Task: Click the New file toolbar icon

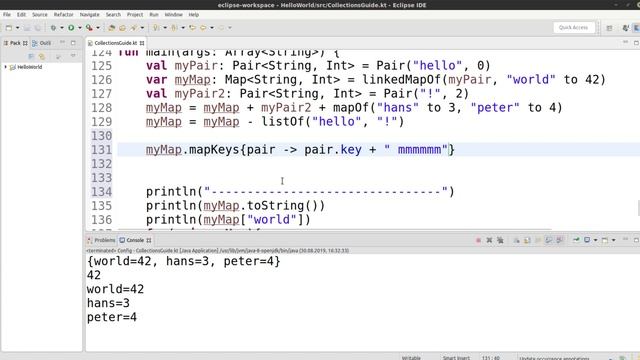Action: (9, 28)
